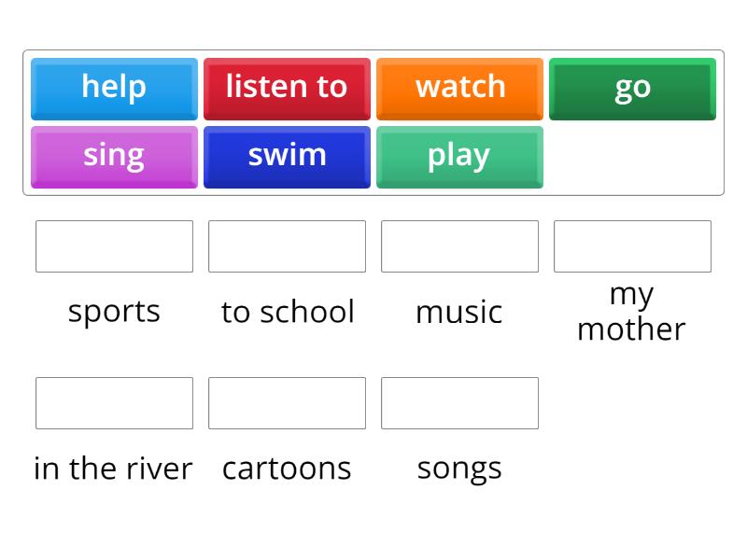Click the "cartoons" label text
Viewport: 747px width, 560px height.
(x=287, y=468)
